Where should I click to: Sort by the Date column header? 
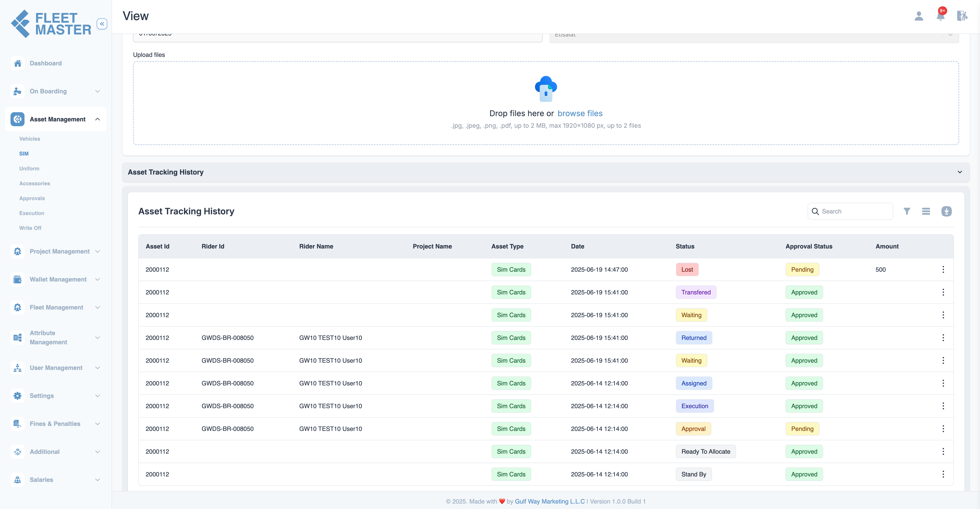click(577, 246)
